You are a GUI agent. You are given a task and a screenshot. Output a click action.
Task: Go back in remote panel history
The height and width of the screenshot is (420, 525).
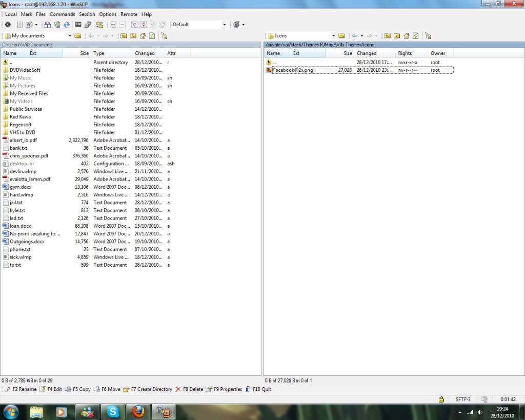click(x=355, y=35)
